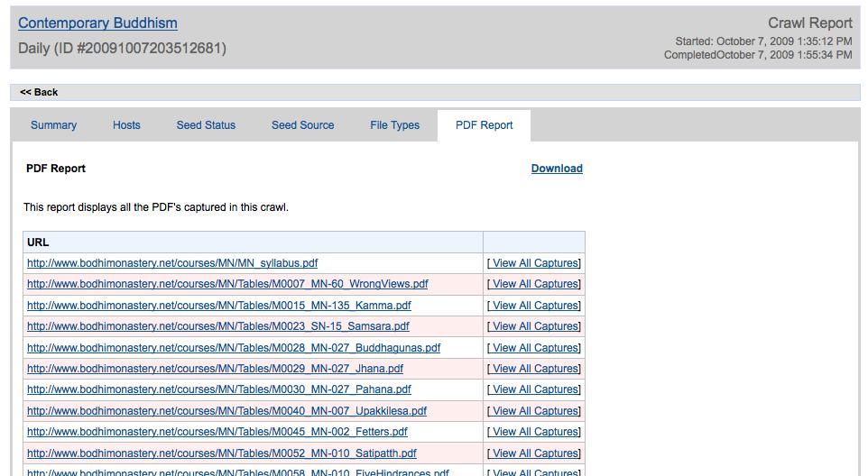This screenshot has width=868, height=476.
Task: View all captures for MN_syllabus.pdf
Action: click(534, 263)
